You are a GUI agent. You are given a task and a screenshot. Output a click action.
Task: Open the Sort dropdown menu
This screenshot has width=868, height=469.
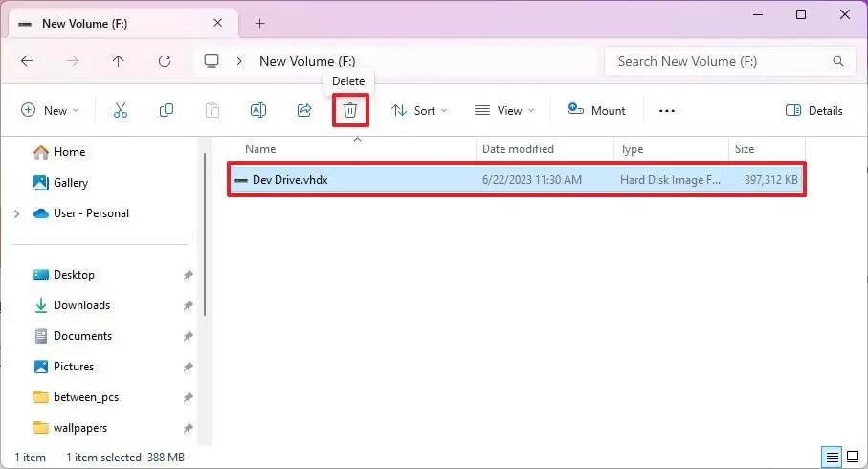pyautogui.click(x=419, y=111)
